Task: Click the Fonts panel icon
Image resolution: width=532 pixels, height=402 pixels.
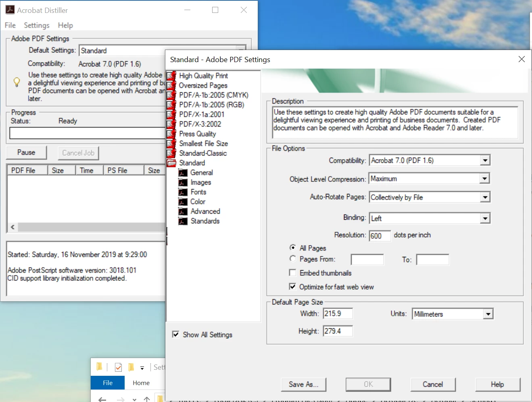Action: click(183, 192)
